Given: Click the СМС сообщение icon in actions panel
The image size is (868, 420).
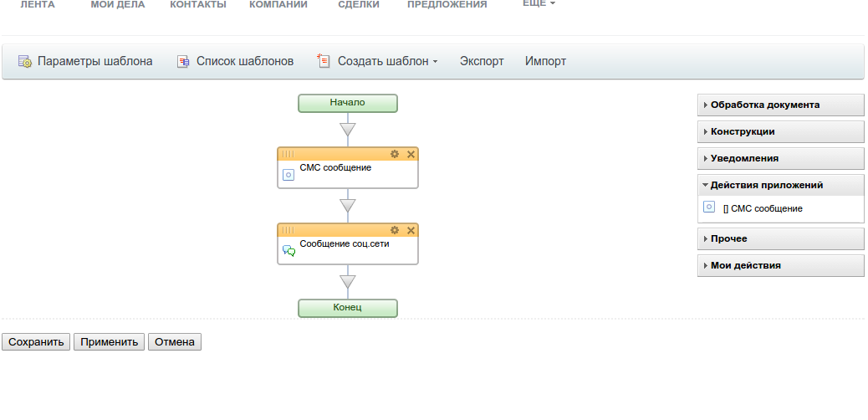Looking at the screenshot, I should 709,207.
